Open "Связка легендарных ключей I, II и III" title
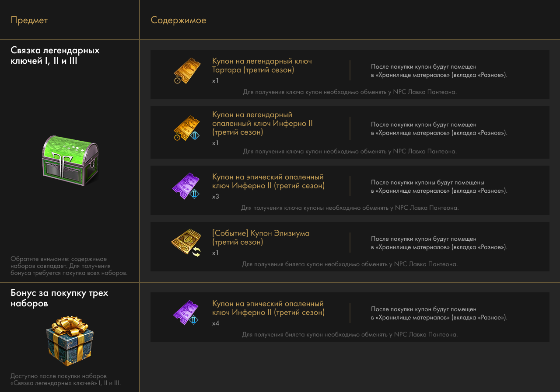 [55, 56]
